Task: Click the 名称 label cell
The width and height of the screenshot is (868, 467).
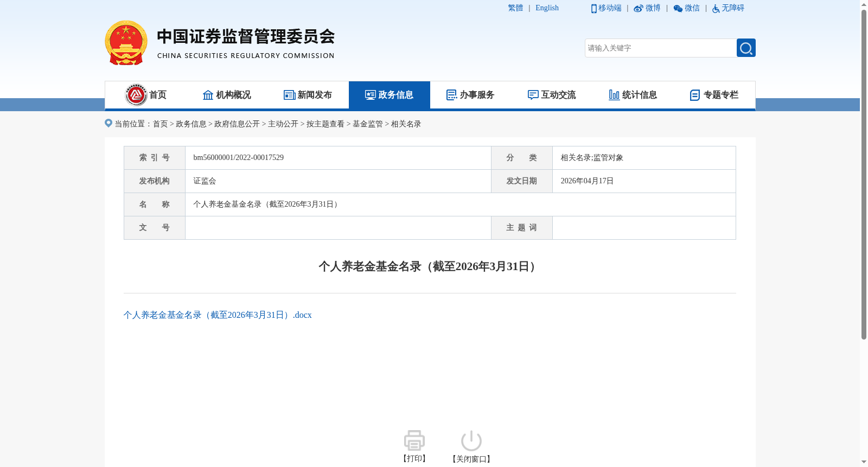Action: click(x=155, y=204)
